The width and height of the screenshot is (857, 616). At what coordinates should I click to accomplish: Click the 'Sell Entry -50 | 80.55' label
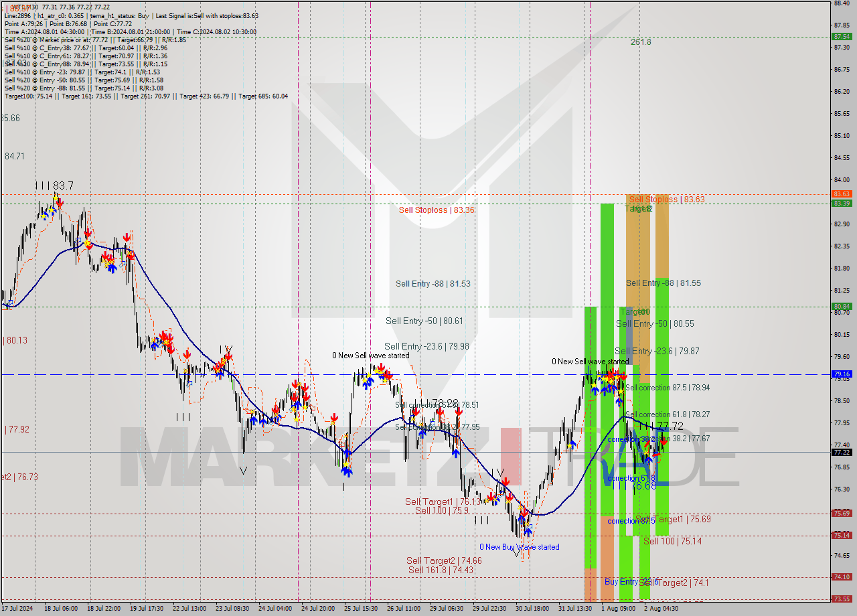pyautogui.click(x=655, y=324)
